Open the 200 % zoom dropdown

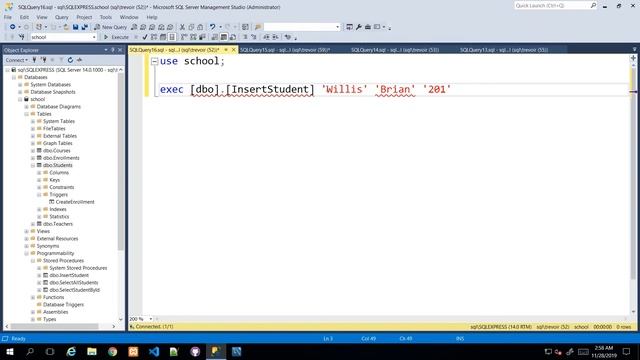pos(151,319)
